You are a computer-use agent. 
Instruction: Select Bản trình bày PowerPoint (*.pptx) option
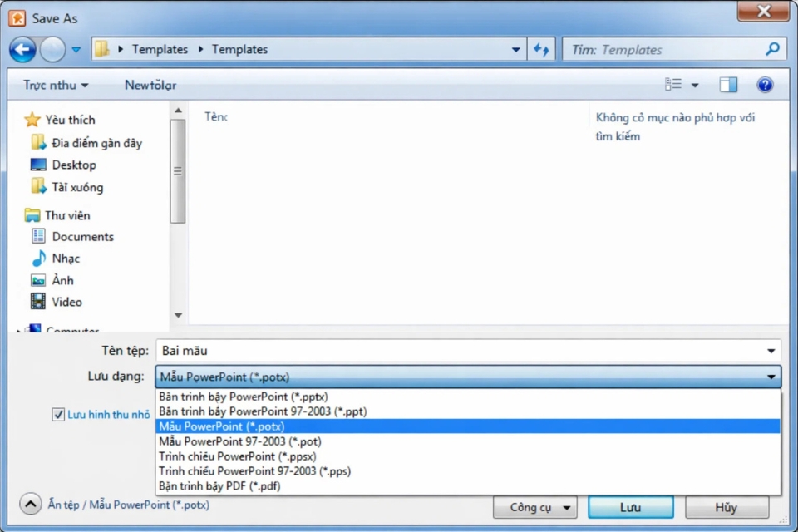pyautogui.click(x=243, y=397)
